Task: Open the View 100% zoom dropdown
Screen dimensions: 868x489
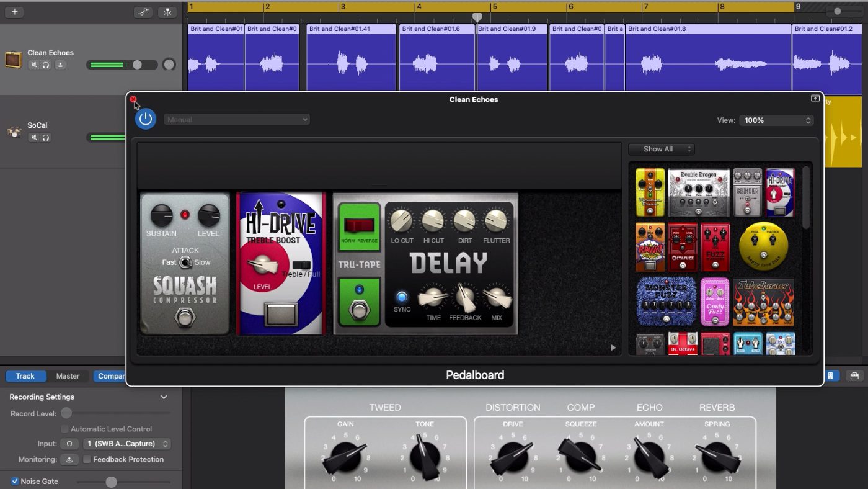Action: [x=776, y=120]
